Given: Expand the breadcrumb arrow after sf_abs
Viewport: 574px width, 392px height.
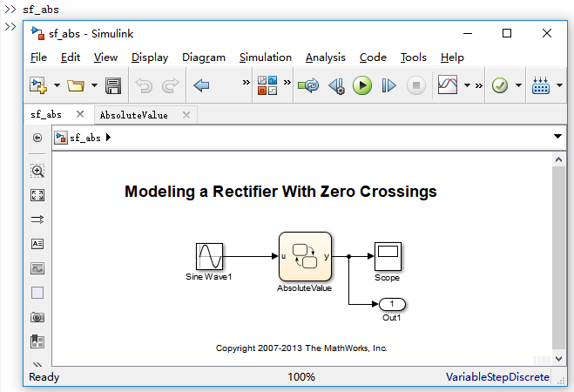Looking at the screenshot, I should [x=108, y=138].
